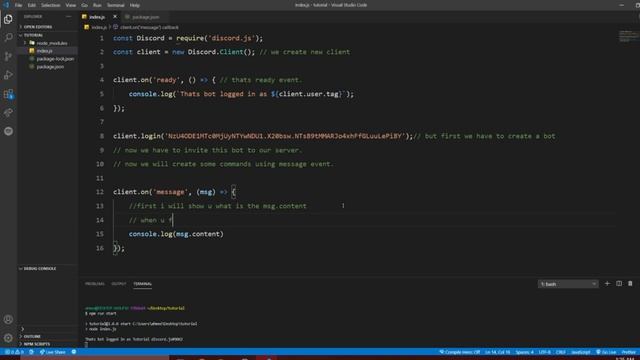Open the Run and Debug view

click(8, 75)
